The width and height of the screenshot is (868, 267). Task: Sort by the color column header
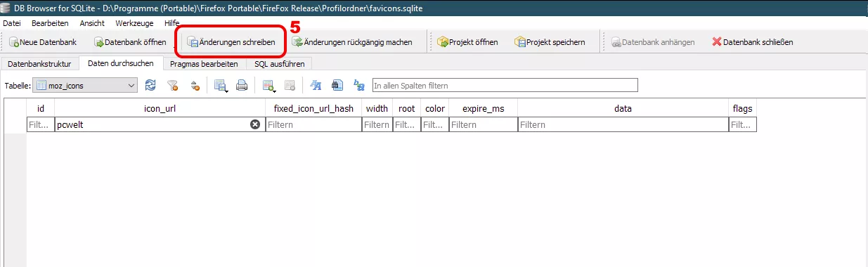(x=435, y=109)
